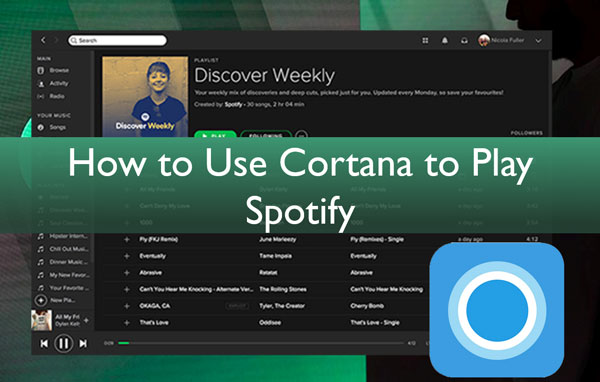Click the Browse sidebar icon

point(41,70)
